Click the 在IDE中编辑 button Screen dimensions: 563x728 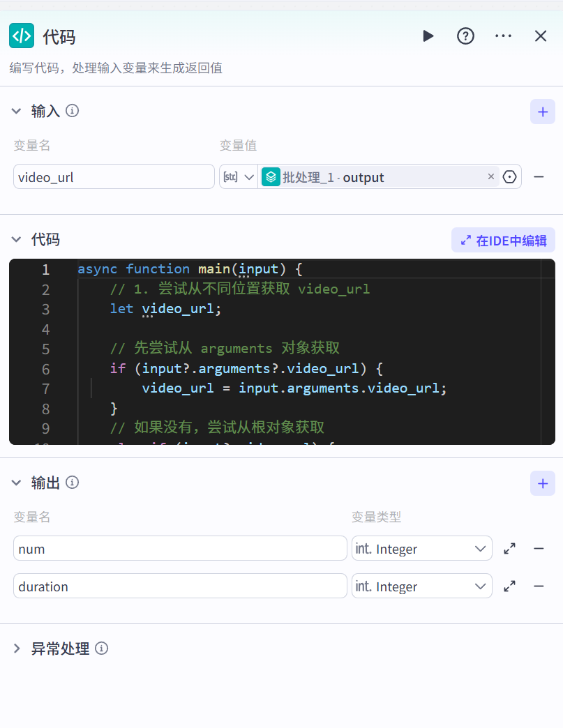pyautogui.click(x=507, y=239)
